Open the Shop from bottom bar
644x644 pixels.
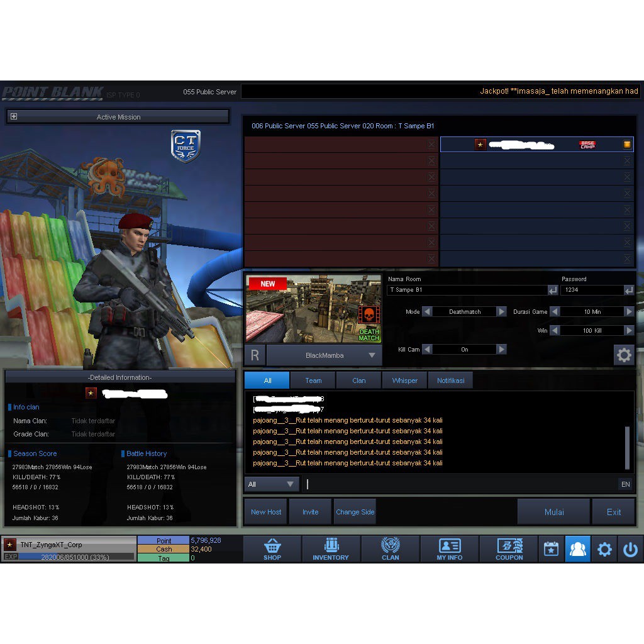coord(272,548)
